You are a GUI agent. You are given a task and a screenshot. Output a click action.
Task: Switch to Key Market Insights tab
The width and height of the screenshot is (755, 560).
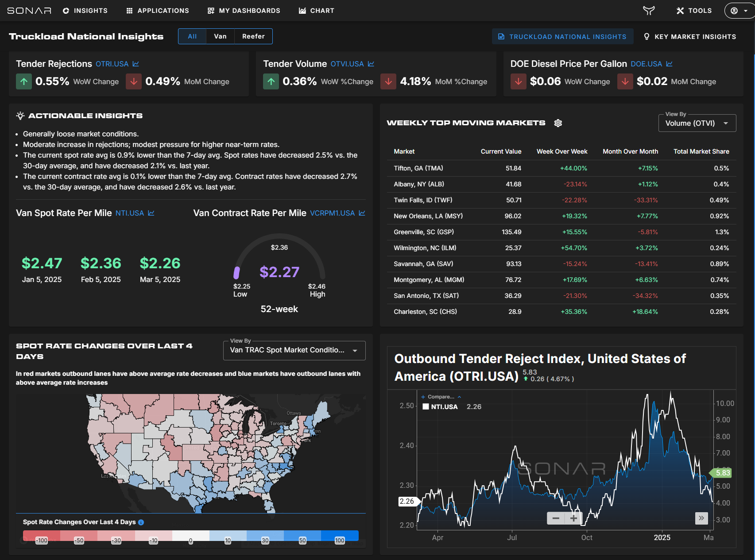point(689,37)
